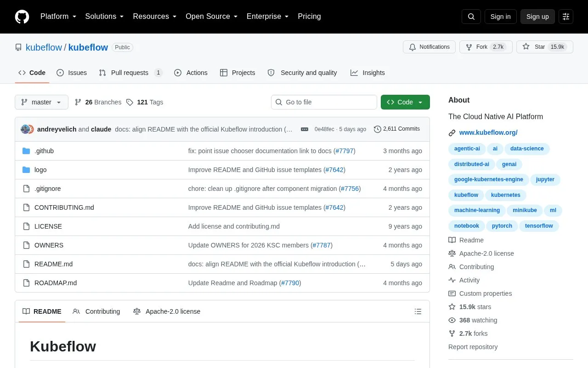
Task: Focus the Go to file field
Action: (324, 102)
